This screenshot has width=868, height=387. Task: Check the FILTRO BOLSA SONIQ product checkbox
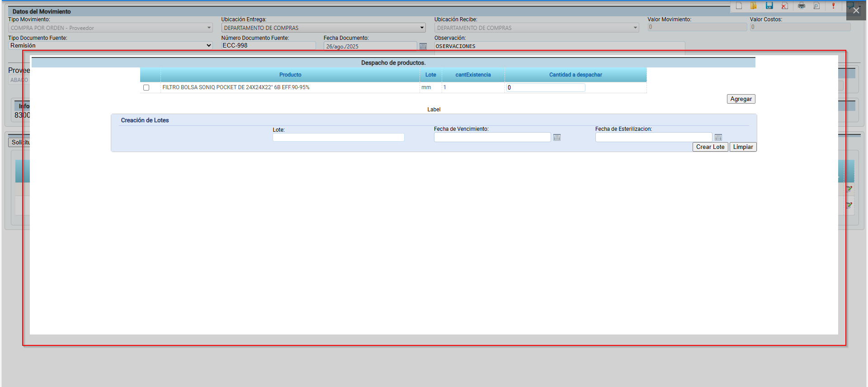[x=146, y=88]
